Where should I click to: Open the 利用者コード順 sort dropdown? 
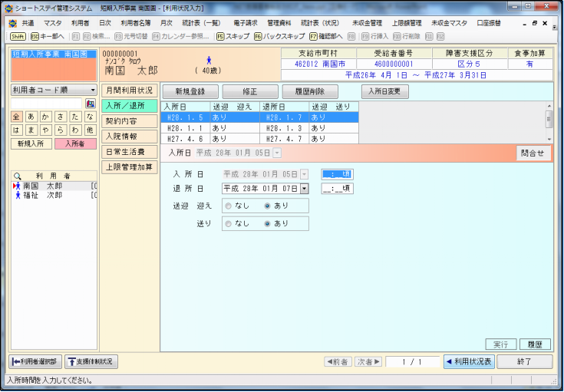(93, 90)
